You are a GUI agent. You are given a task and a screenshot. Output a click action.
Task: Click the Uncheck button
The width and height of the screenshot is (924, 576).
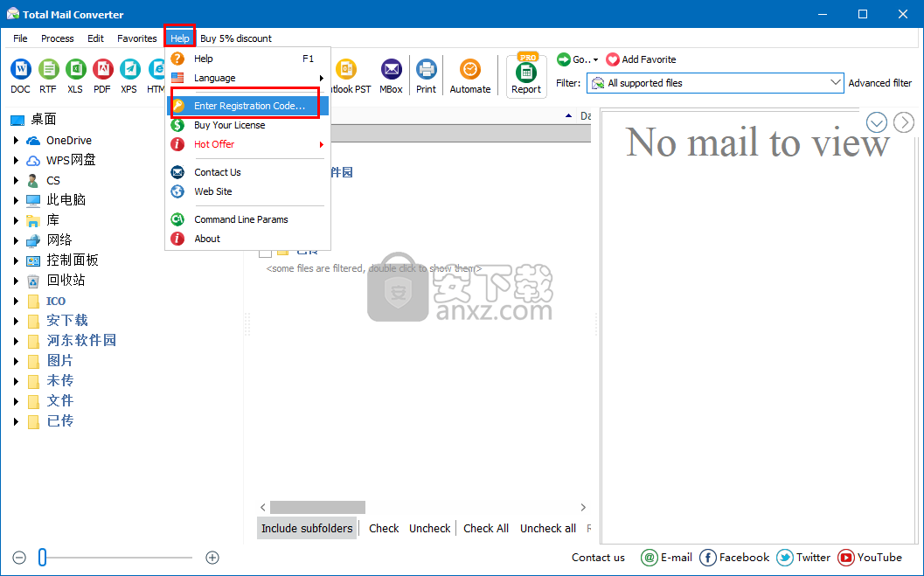(x=429, y=528)
